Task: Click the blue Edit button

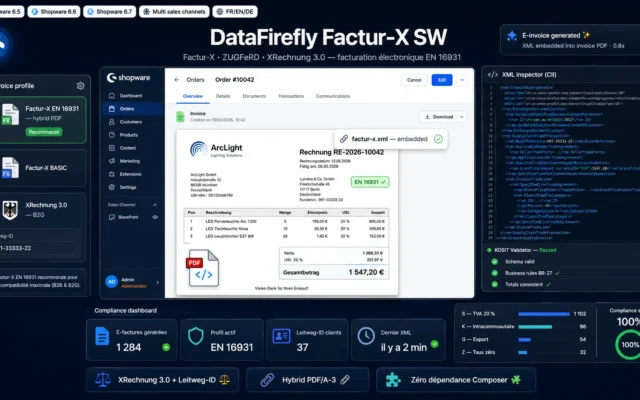Action: [442, 80]
